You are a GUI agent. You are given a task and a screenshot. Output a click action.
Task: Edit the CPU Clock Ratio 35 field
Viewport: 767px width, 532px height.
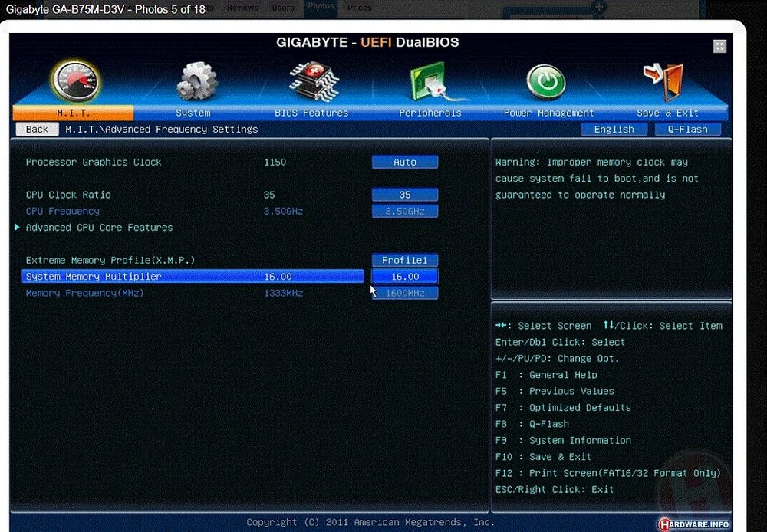pos(405,195)
